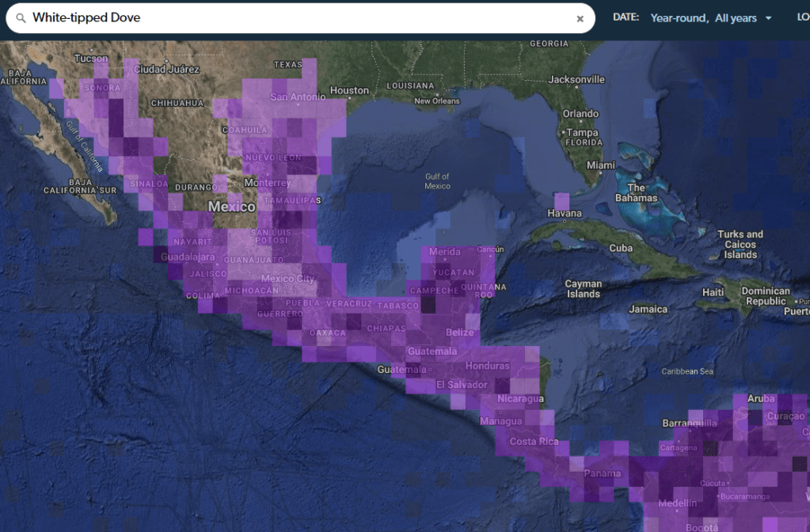Focus the species search input field
Screen dimensions: 810x532
[x=301, y=18]
